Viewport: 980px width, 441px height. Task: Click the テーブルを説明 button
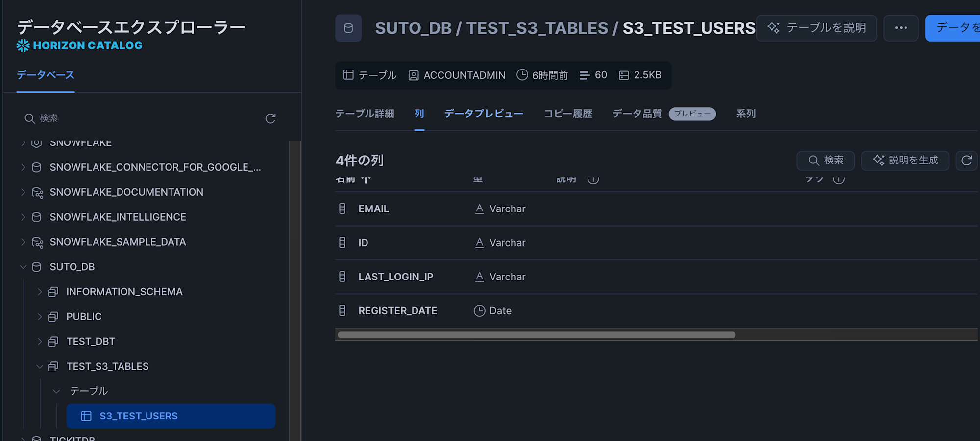[x=816, y=28]
